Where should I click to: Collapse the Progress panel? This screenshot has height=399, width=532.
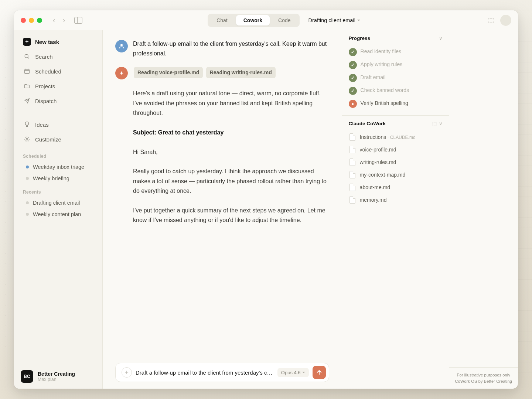pos(440,38)
